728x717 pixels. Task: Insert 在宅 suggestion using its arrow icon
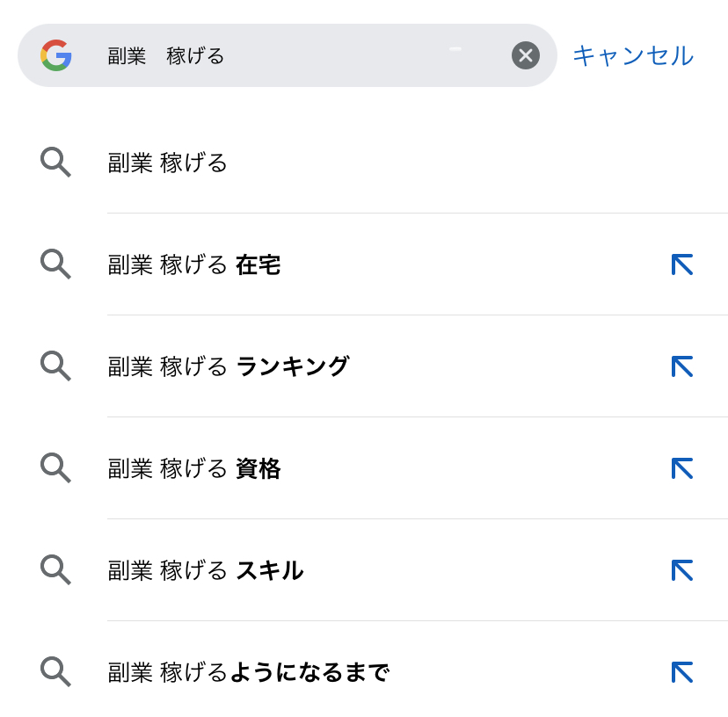coord(682,264)
